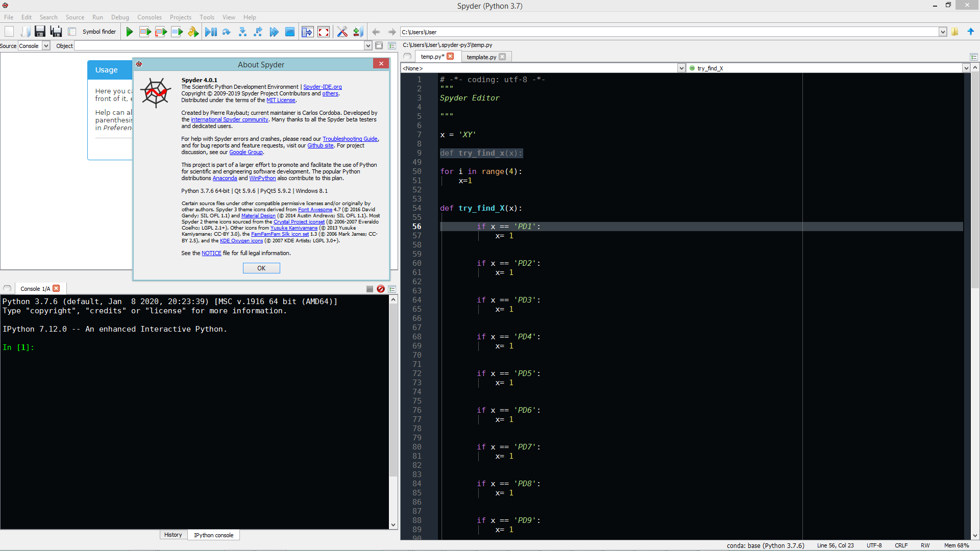980x551 pixels.
Task: Start debugging with the Debug file icon
Action: pos(210,32)
